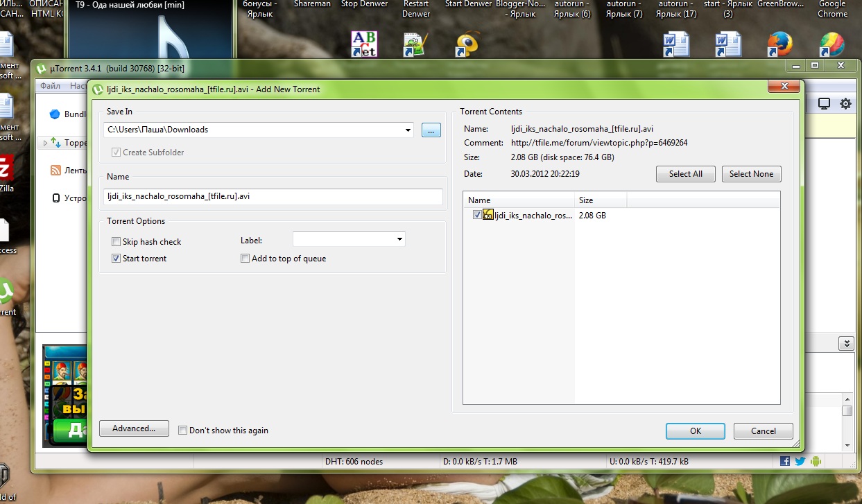862x504 pixels.
Task: Click the remote monitor icon in toolbar
Action: coord(824,104)
